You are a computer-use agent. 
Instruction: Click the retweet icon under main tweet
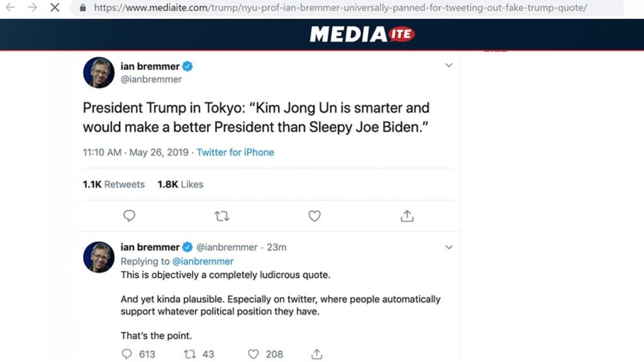(222, 216)
